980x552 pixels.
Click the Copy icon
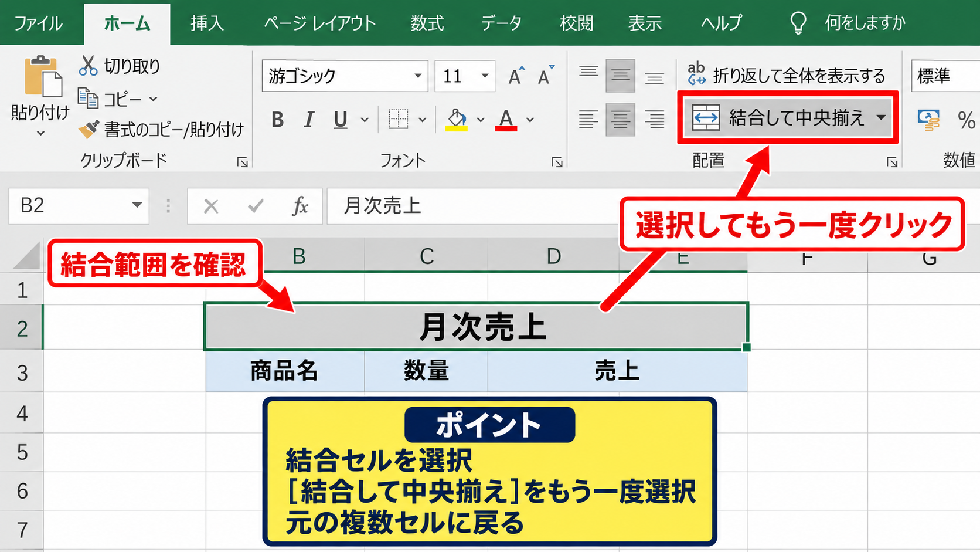(x=88, y=99)
